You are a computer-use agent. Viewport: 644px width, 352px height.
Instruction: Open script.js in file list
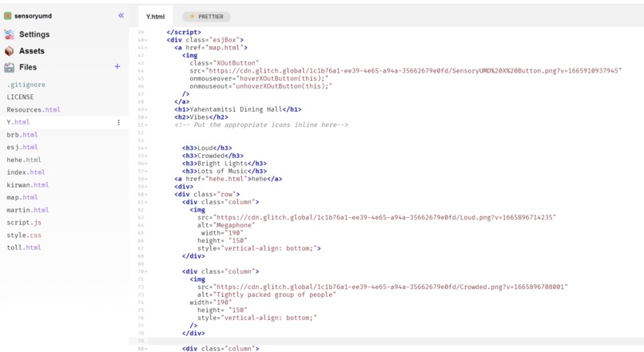24,223
